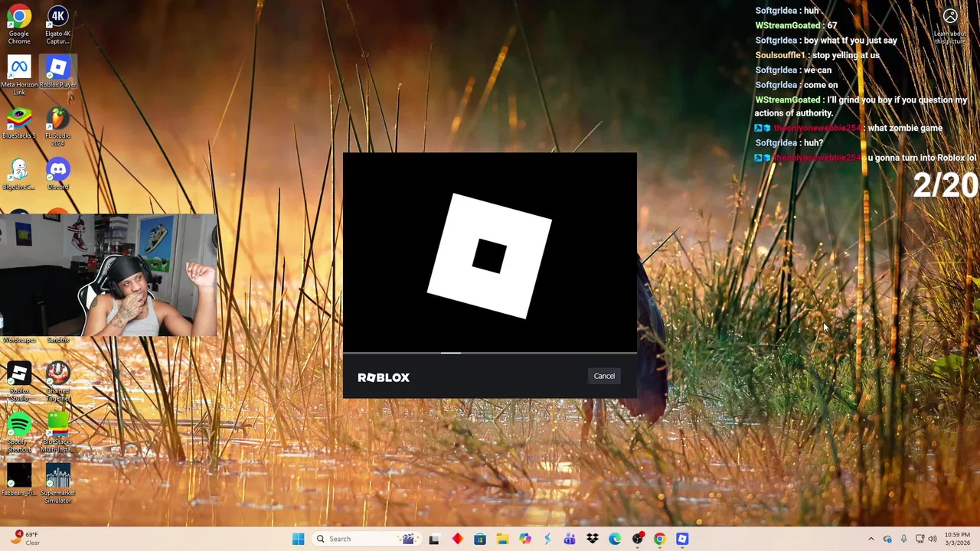Viewport: 980px width, 551px height.
Task: Open Discord desktop shortcut
Action: [x=57, y=174]
